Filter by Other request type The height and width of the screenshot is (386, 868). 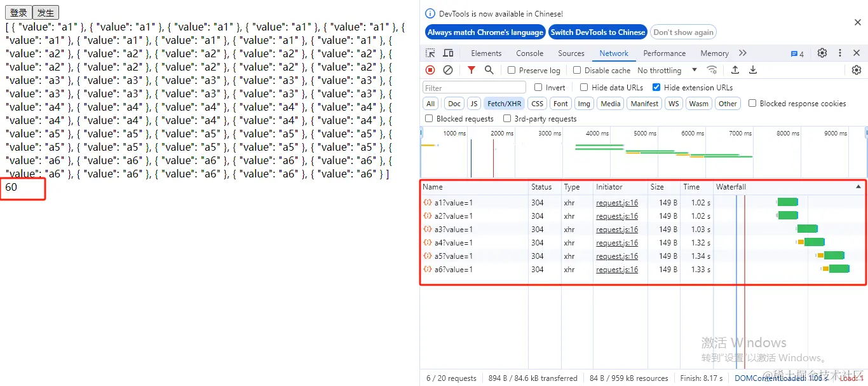coord(728,104)
